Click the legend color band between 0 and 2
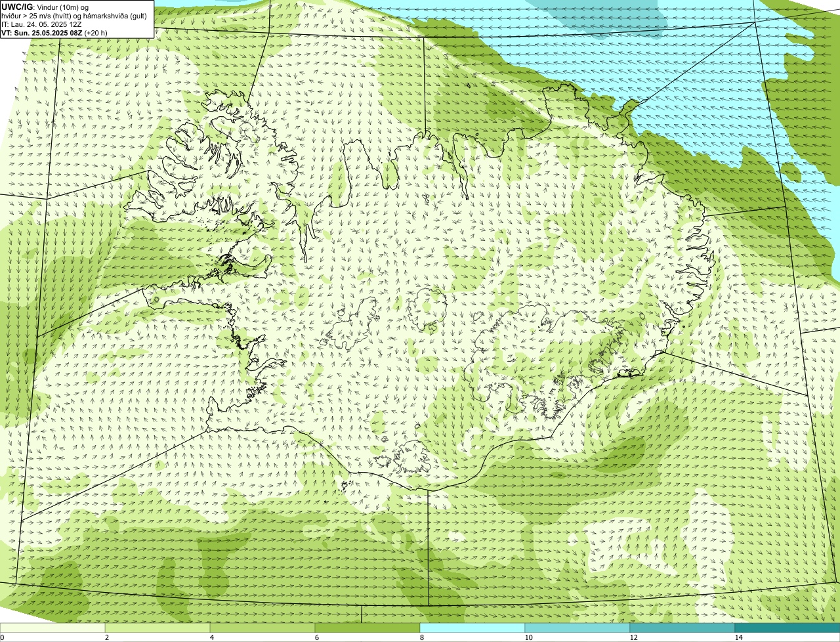 click(x=52, y=628)
